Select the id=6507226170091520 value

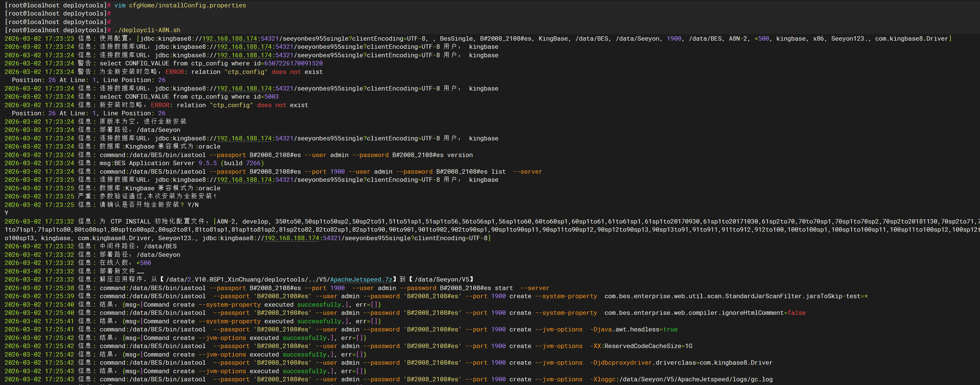click(288, 64)
